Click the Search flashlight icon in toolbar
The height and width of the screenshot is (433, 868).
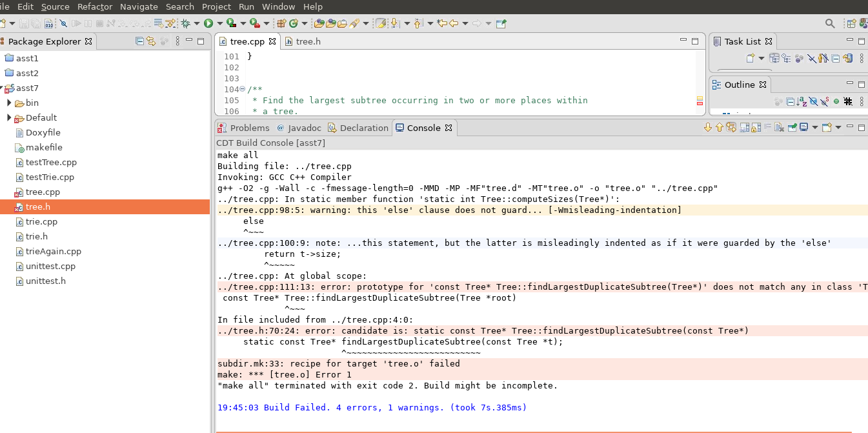(x=355, y=23)
